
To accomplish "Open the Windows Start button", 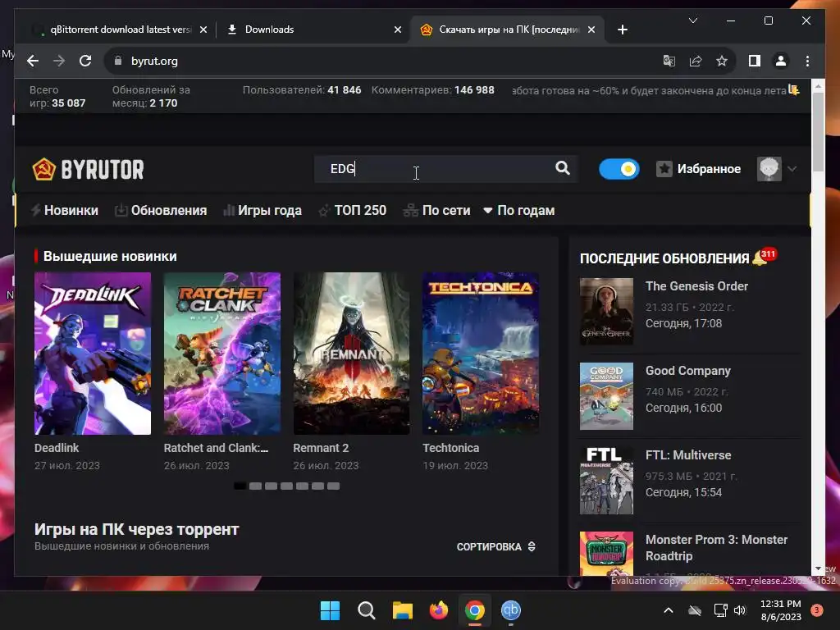I will tap(330, 610).
